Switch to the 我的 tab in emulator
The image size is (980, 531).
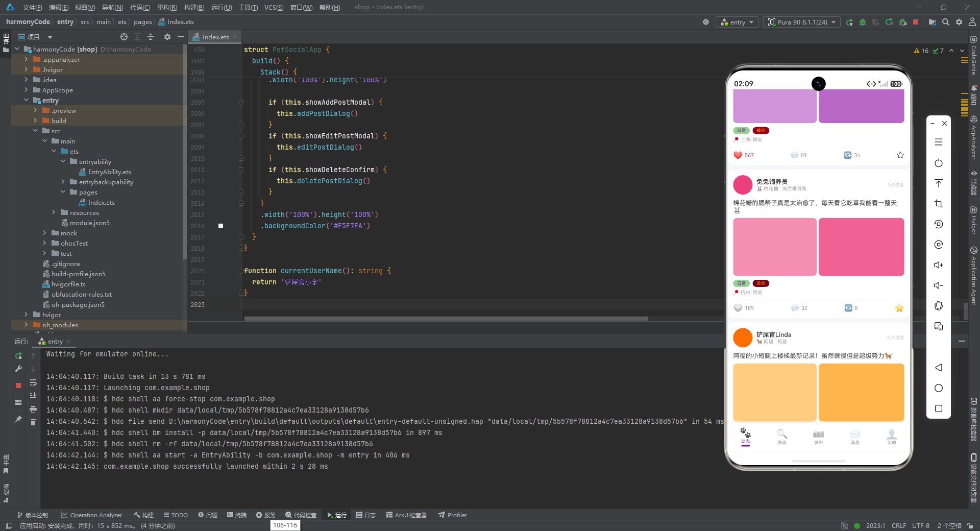pos(892,437)
